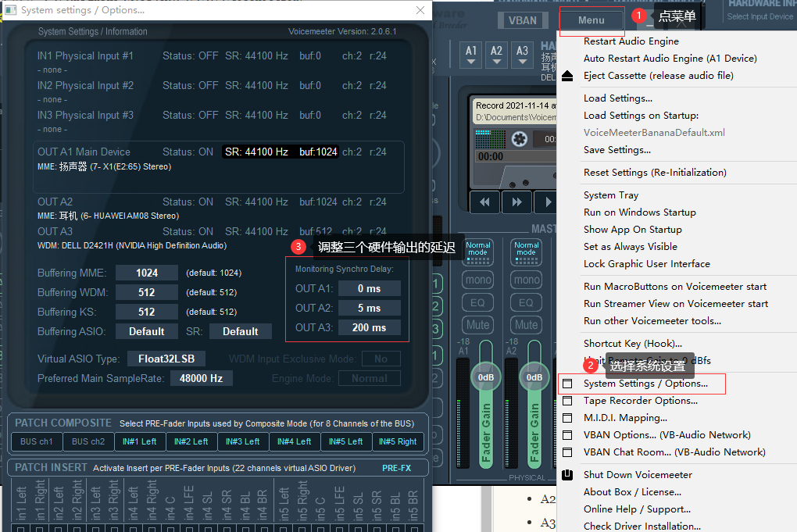Toggle mono on the A1 master bus
Viewport: 797px width, 532px height.
click(478, 280)
